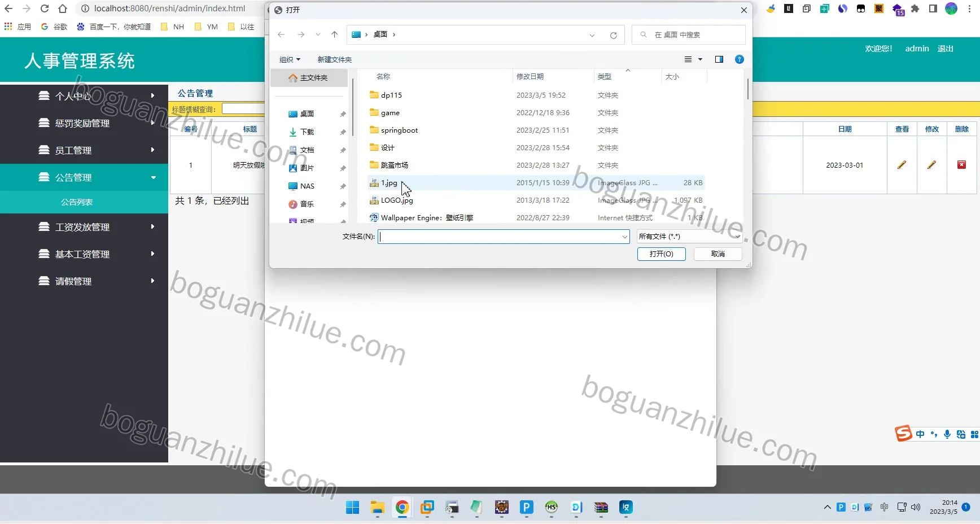Viewport: 980px width, 524px height.
Task: Open the file dialog help icon
Action: point(740,59)
